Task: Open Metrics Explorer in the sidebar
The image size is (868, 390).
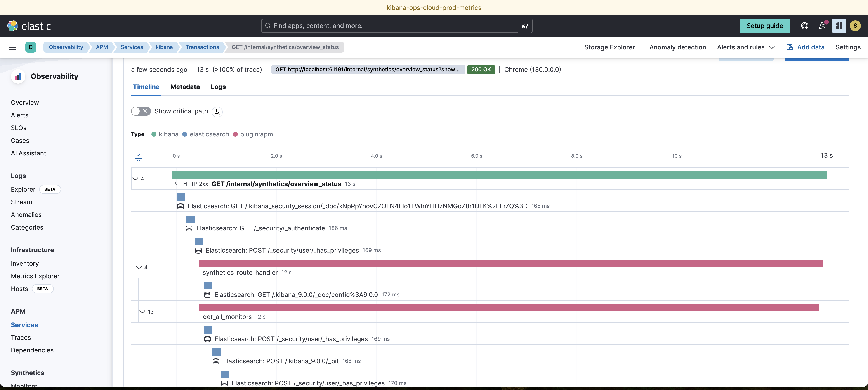Action: point(35,276)
